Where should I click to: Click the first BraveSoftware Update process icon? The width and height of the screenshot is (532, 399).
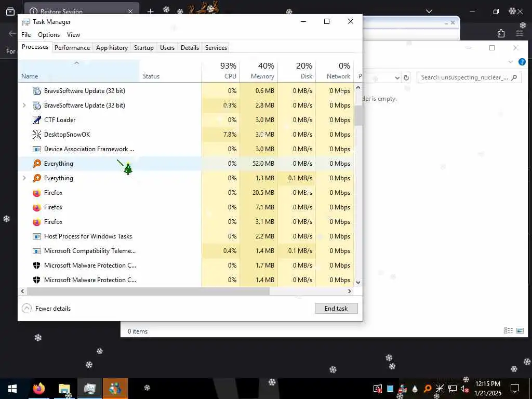click(x=37, y=91)
